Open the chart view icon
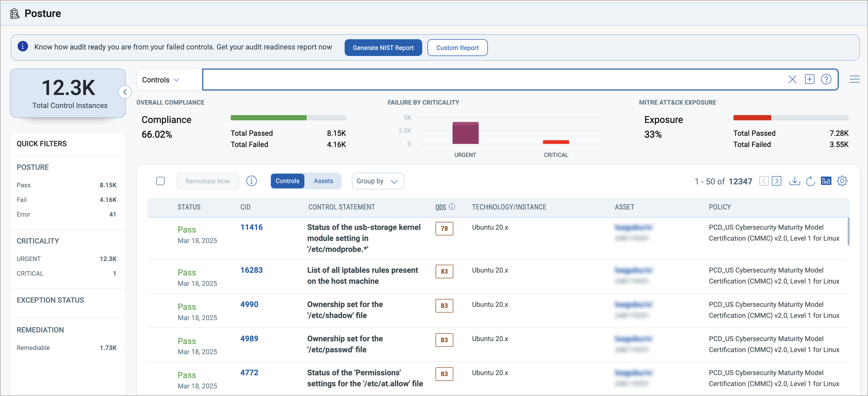Screen dimensions: 868x396 coord(826,181)
